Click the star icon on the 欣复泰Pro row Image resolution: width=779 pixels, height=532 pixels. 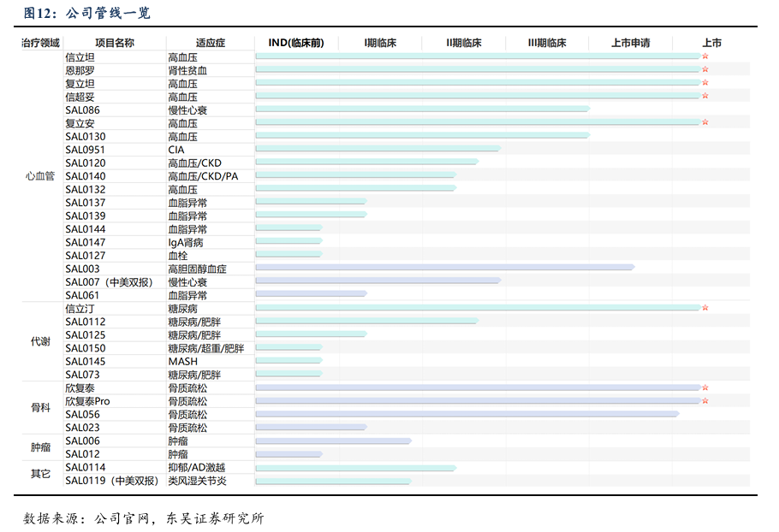[x=705, y=400]
